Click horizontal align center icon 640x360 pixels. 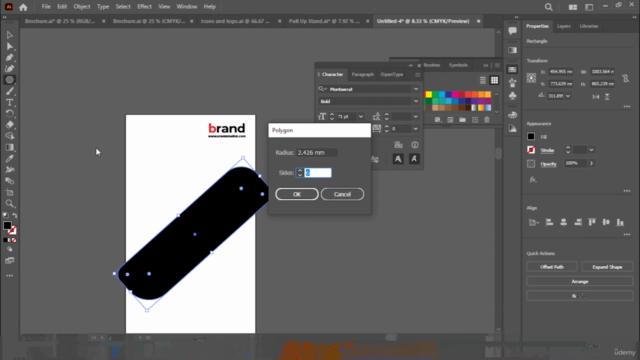pyautogui.click(x=563, y=222)
